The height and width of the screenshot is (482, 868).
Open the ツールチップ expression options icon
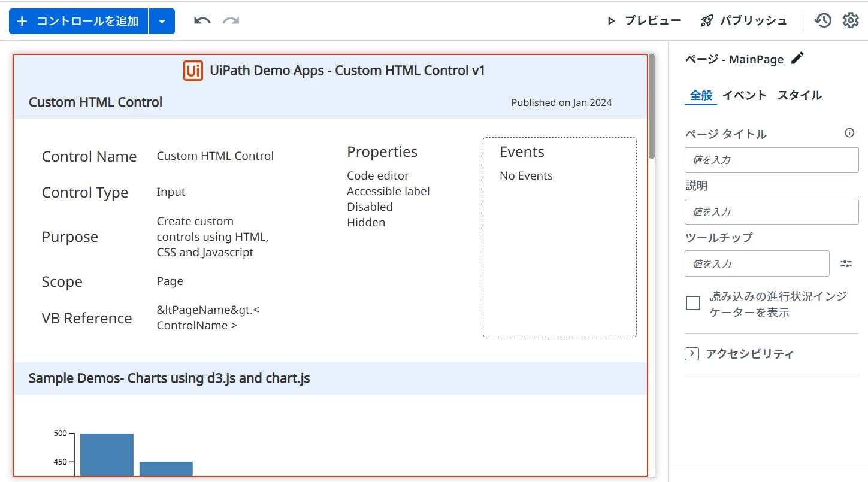pyautogui.click(x=846, y=263)
